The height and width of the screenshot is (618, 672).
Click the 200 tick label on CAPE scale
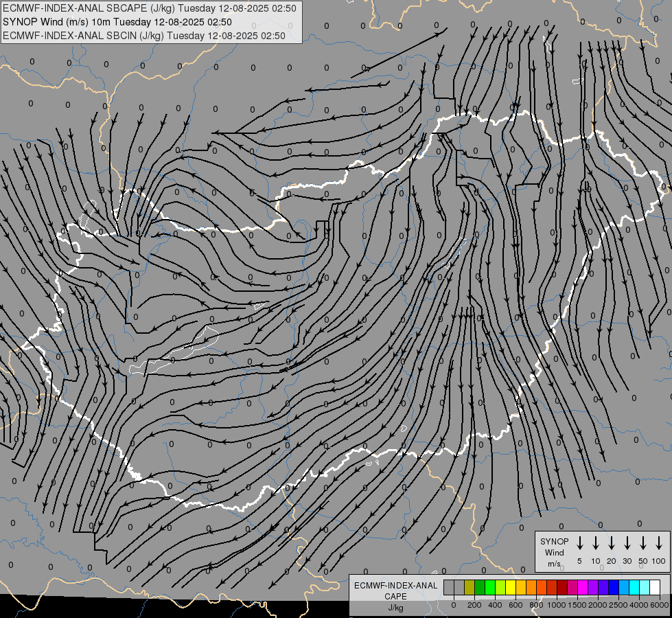(474, 605)
